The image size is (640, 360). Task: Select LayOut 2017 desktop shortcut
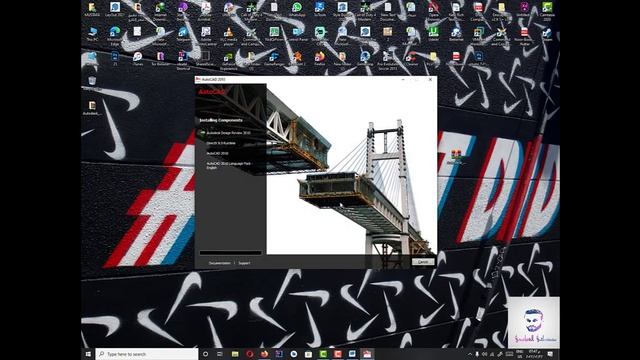[x=115, y=10]
